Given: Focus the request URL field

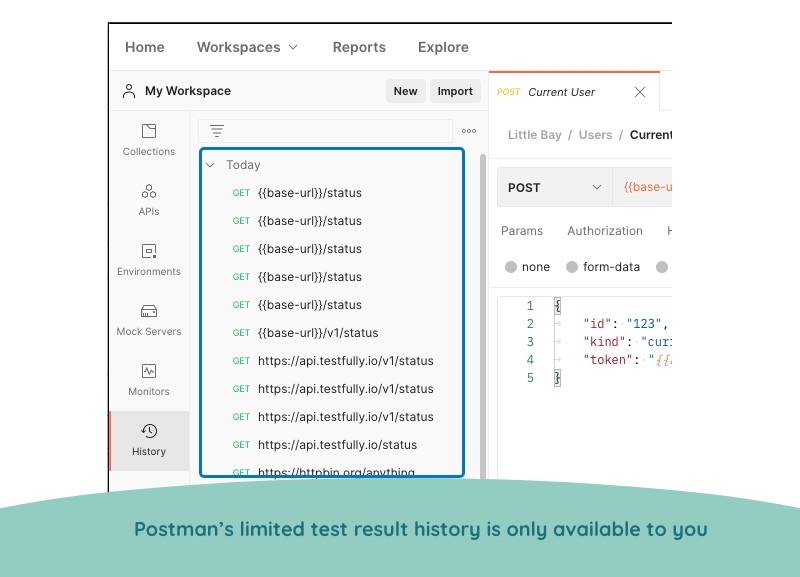Looking at the screenshot, I should (x=642, y=187).
